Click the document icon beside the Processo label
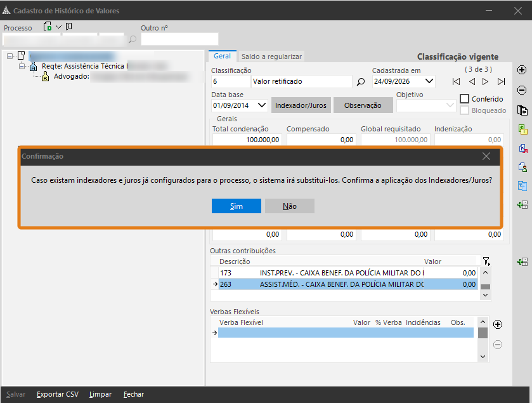The height and width of the screenshot is (403, 532). tap(48, 27)
